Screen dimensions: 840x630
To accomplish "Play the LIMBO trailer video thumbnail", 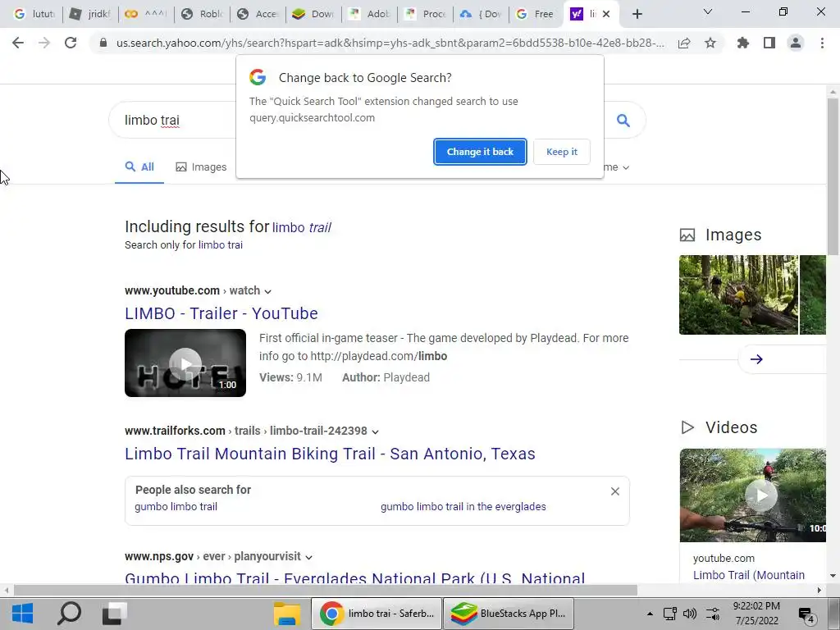I will [185, 363].
